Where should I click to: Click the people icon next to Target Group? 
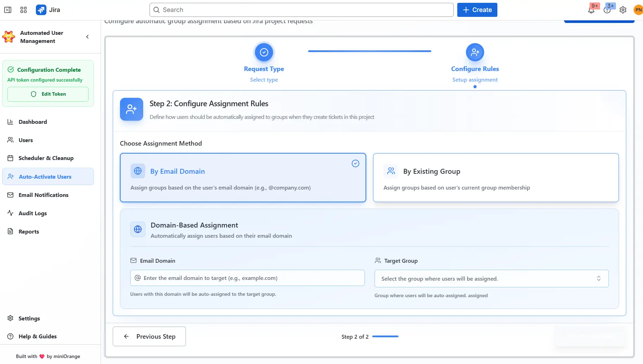(x=378, y=261)
